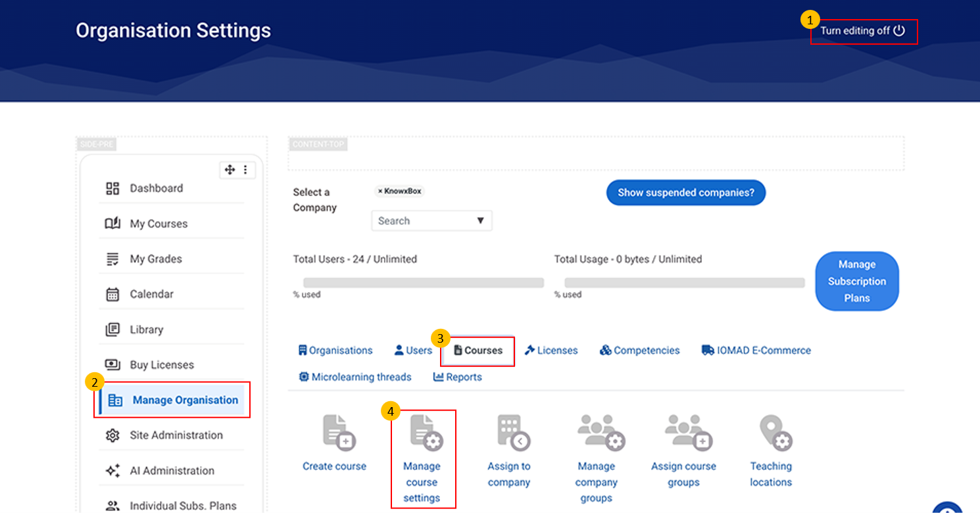
Task: Click the Manage company groups icon
Action: coord(601,433)
